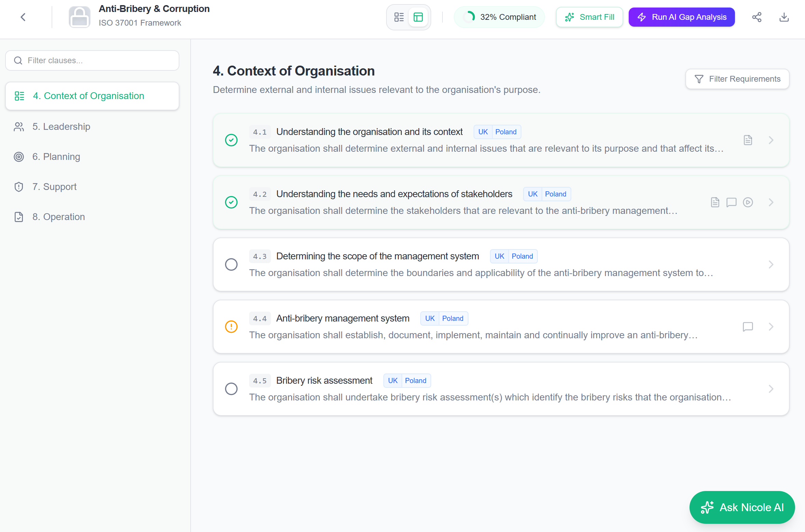The image size is (805, 532).
Task: Click the Run AI Gap Analysis button
Action: click(682, 17)
